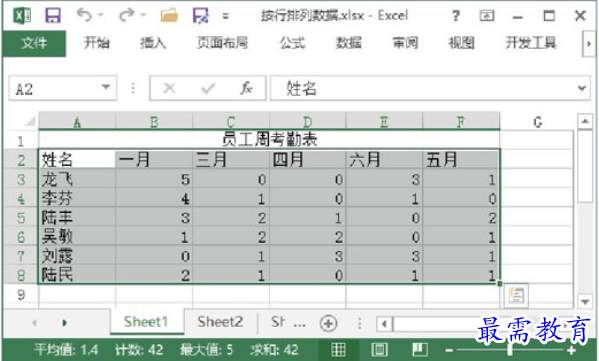Open the Customize Quick Access Toolbar menu
Screen dimensions: 599x361
click(226, 16)
